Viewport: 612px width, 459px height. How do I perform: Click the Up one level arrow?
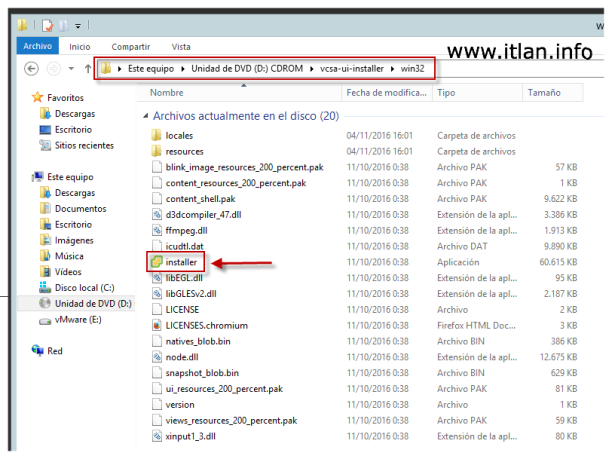tap(86, 69)
